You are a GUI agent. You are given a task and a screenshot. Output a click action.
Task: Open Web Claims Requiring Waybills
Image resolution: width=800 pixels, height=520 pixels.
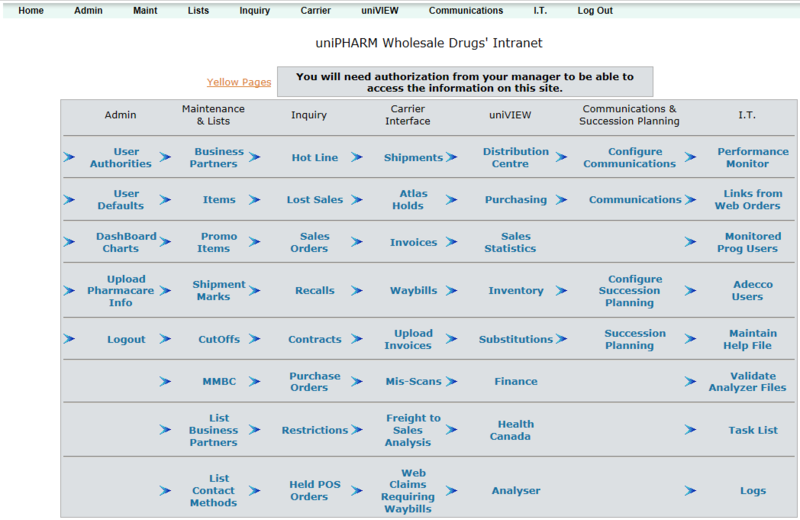[408, 491]
